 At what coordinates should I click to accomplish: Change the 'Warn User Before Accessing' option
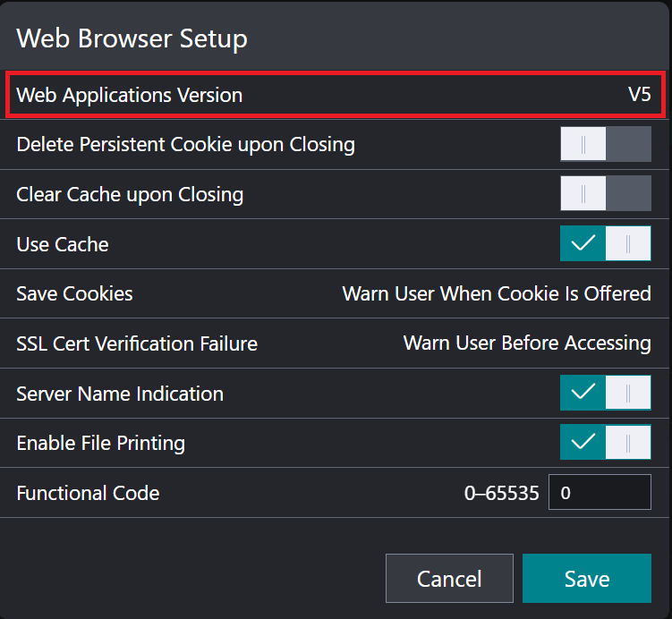pos(526,343)
